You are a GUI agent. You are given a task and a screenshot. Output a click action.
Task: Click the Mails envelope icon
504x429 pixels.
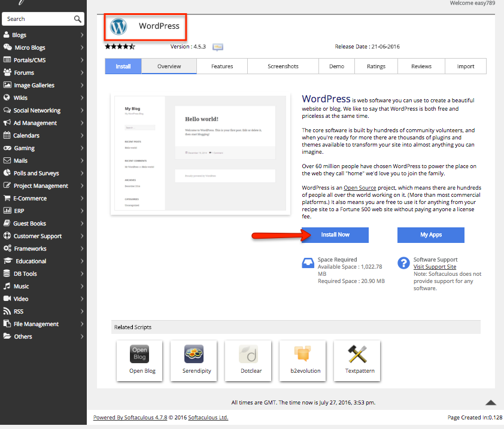(x=7, y=160)
